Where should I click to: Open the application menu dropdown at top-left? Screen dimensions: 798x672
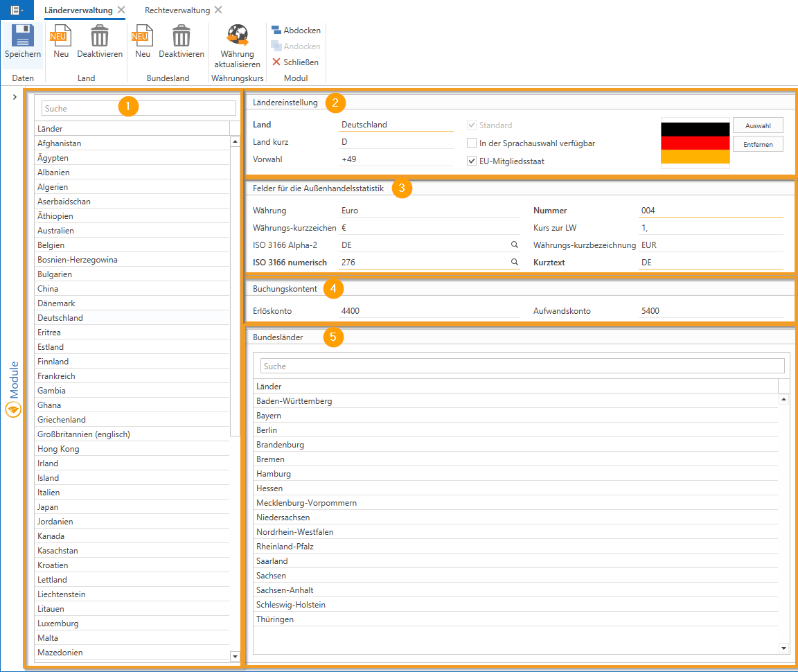pos(17,10)
